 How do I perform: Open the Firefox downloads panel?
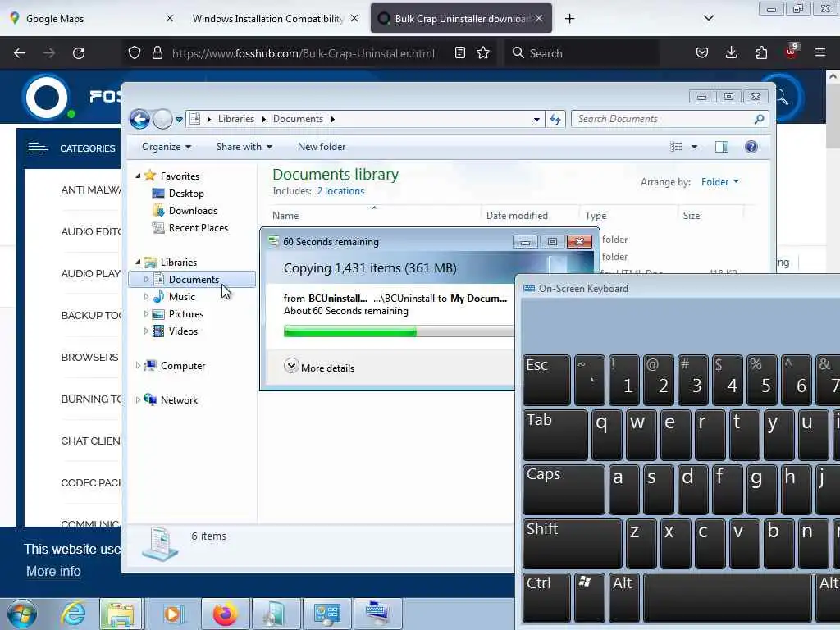(x=731, y=53)
